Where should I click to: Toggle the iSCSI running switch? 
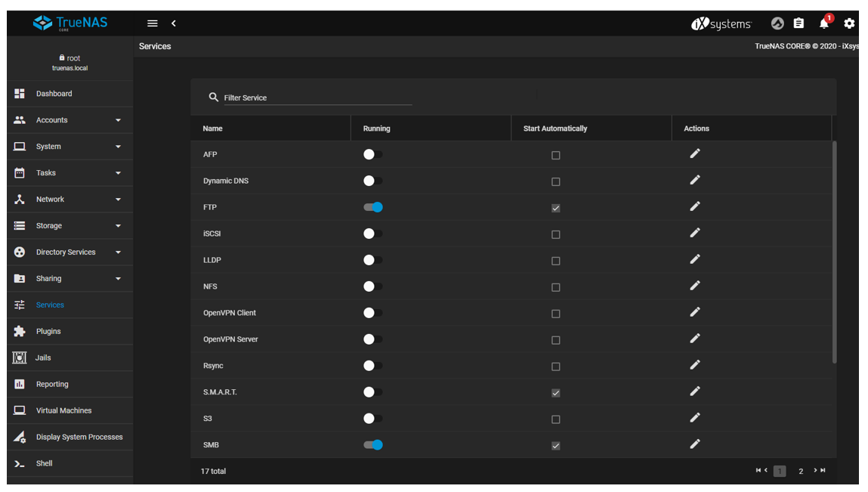coord(372,234)
